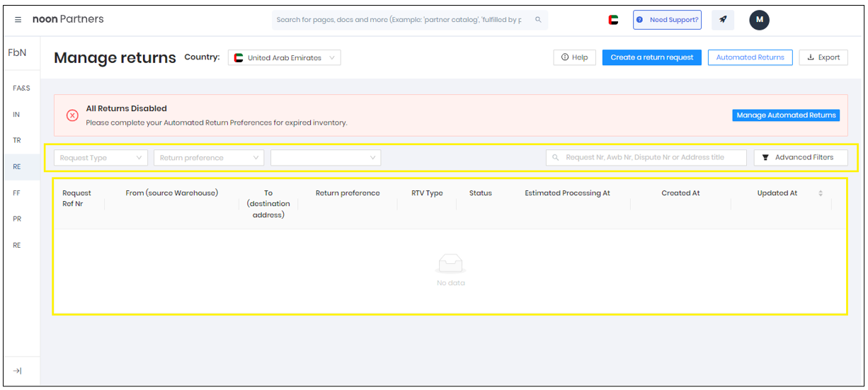
Task: Click the Export button
Action: point(823,57)
